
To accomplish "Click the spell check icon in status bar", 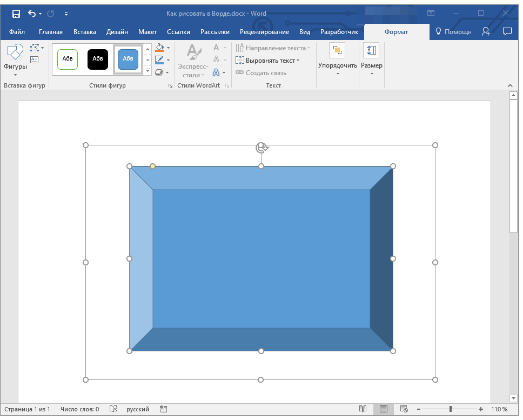I will point(113,409).
